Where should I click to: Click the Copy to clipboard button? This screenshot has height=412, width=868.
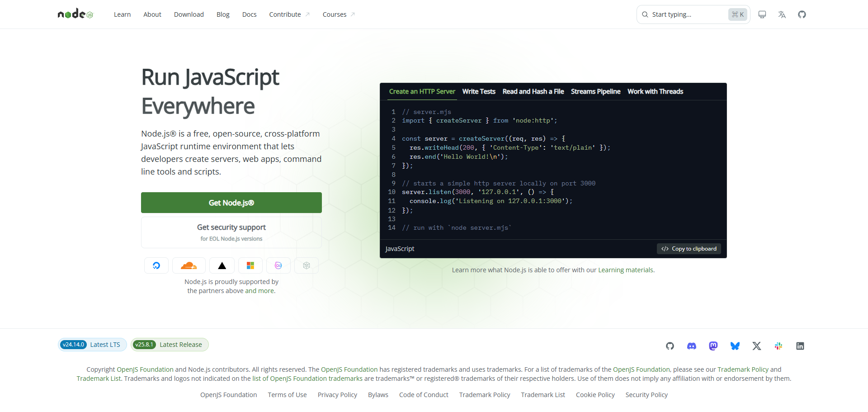pyautogui.click(x=689, y=248)
